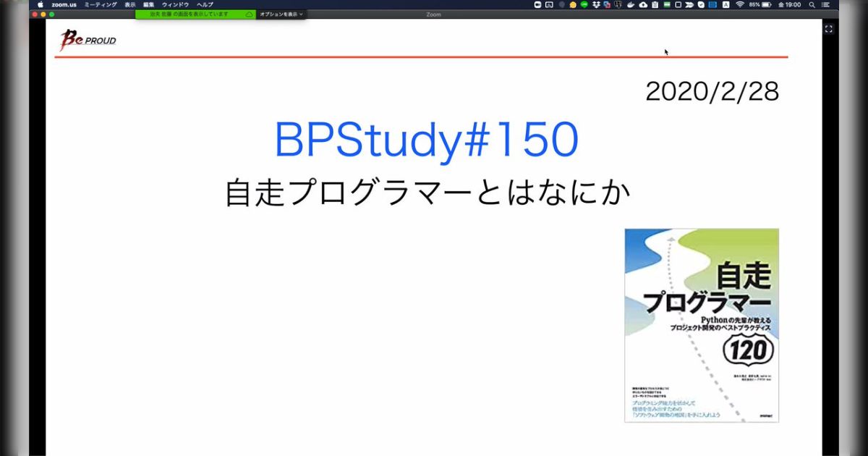Click the picture-in-picture menu bar icon
This screenshot has width=868, height=456.
coord(548,6)
